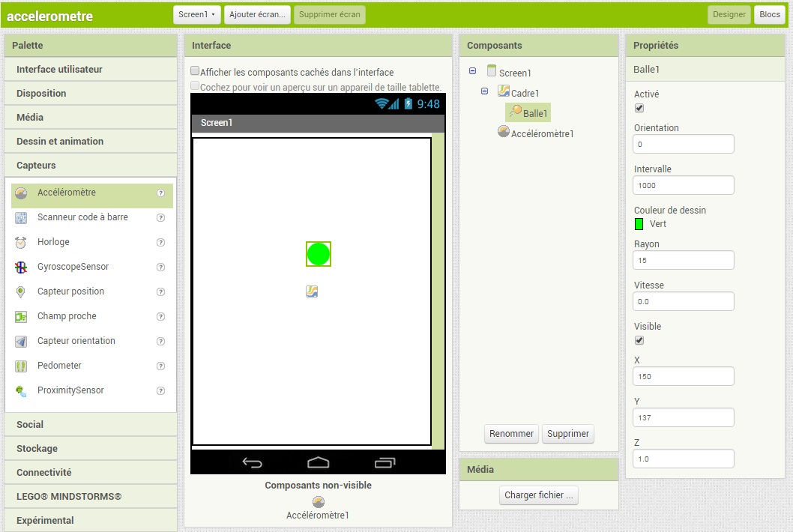Image resolution: width=793 pixels, height=532 pixels.
Task: Click the non-visible Accéléromètre1 icon below the phone
Action: 319,502
